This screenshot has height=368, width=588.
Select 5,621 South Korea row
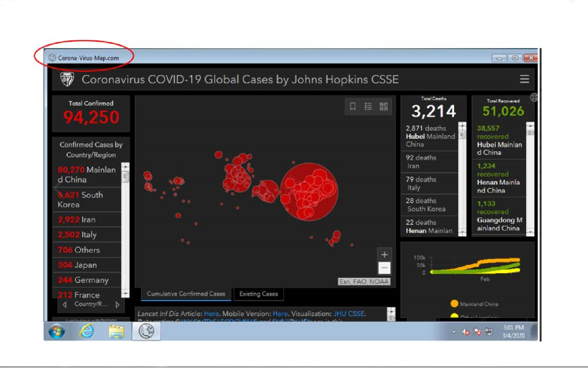[87, 200]
